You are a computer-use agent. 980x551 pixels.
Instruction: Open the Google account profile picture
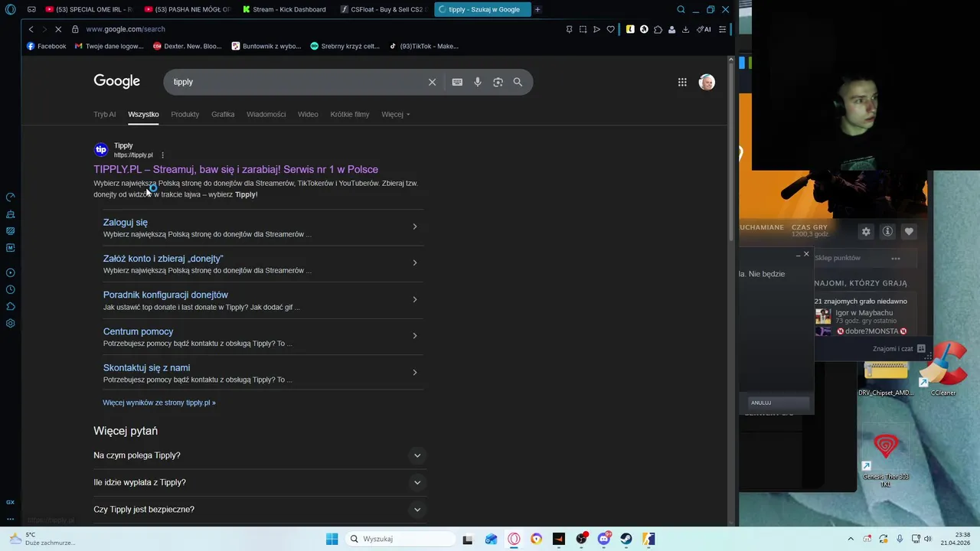point(707,82)
